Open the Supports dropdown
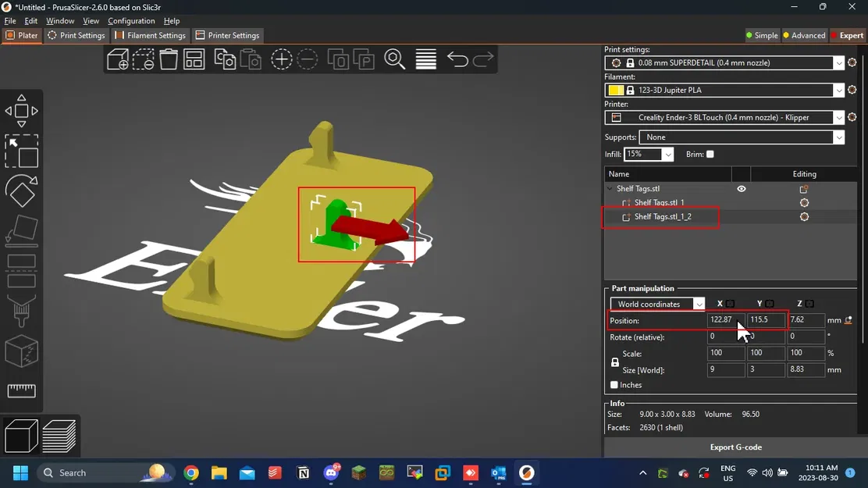 [839, 137]
